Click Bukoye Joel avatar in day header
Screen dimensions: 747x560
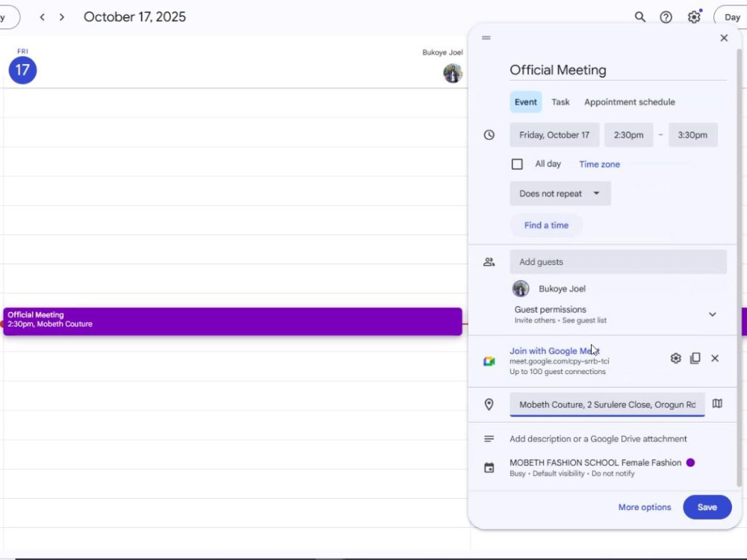point(452,73)
